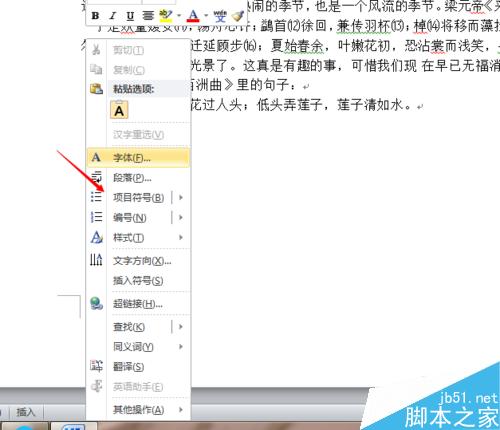Choose the keep text only paste option
This screenshot has height=430, width=500.
point(119,110)
